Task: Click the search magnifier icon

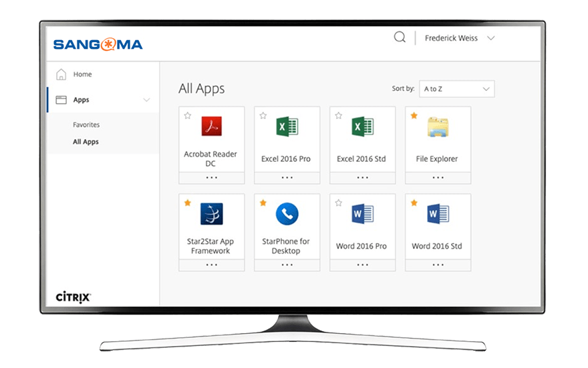Action: [400, 37]
